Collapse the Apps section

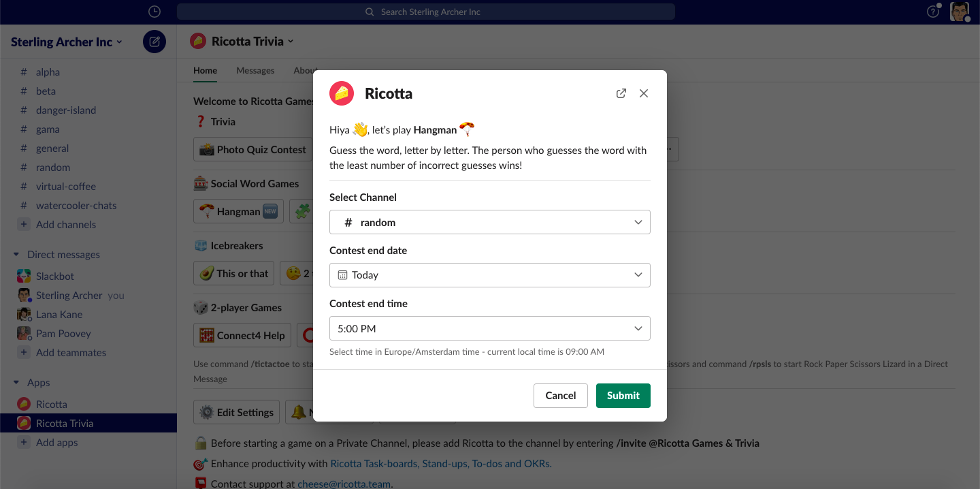(x=16, y=383)
